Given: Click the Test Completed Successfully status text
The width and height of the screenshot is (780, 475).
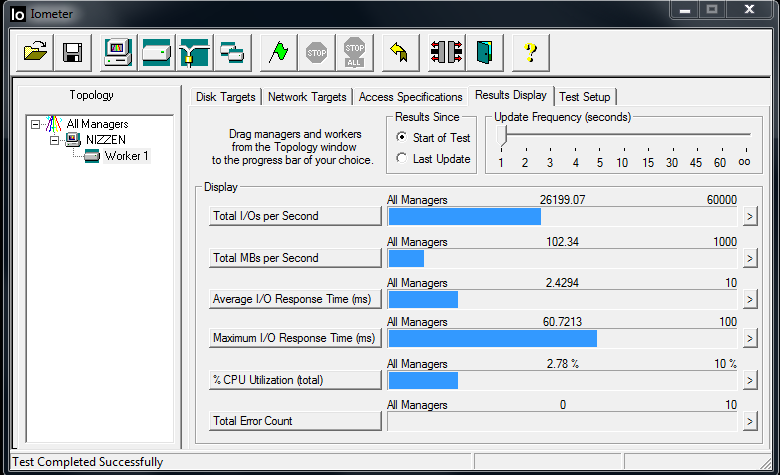Looking at the screenshot, I should pos(88,462).
